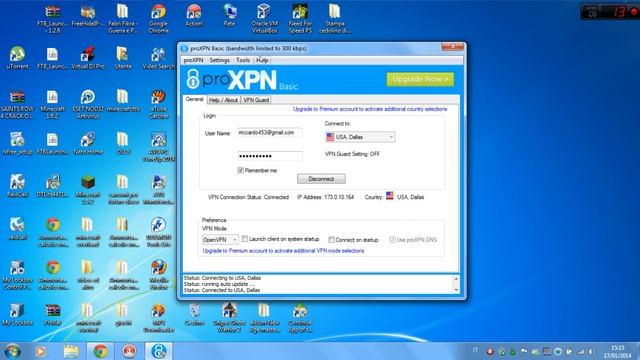This screenshot has width=640, height=360.
Task: Open the proXPN menu
Action: tap(193, 60)
